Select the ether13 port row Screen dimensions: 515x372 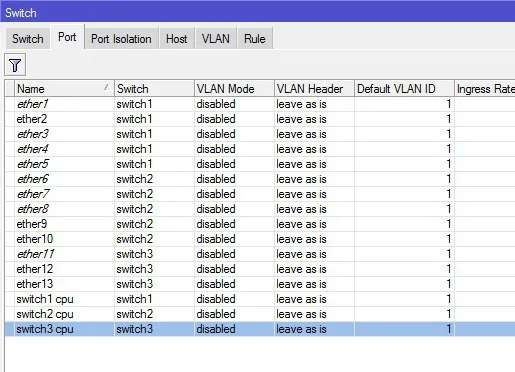pos(260,284)
